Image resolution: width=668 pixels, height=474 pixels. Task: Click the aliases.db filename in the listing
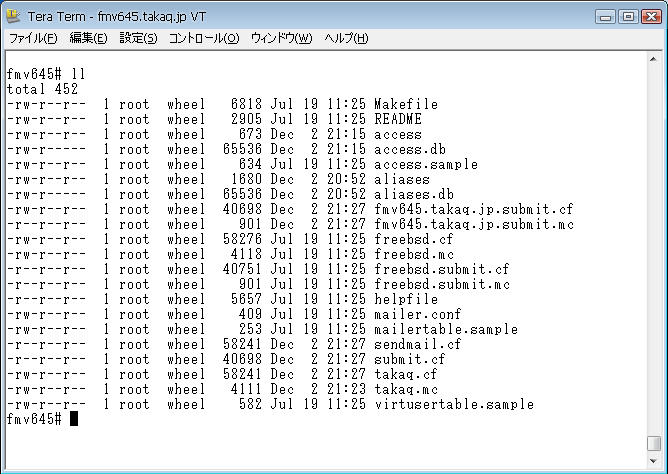click(x=414, y=194)
